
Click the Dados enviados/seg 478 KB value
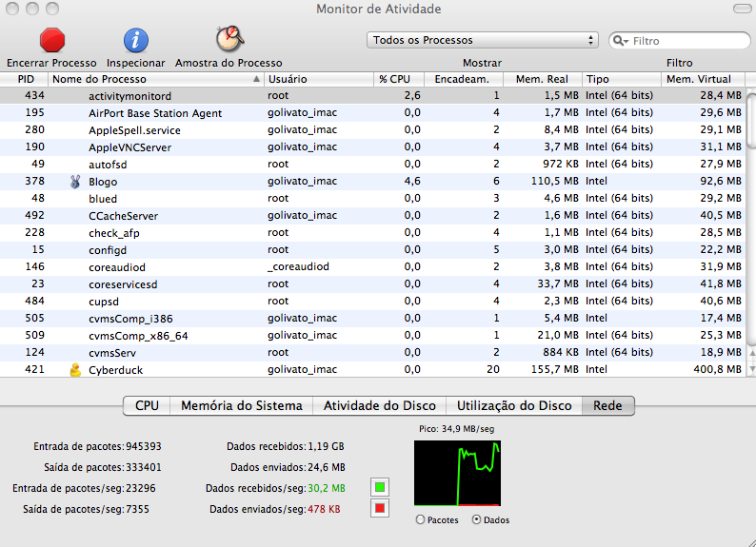[x=324, y=509]
